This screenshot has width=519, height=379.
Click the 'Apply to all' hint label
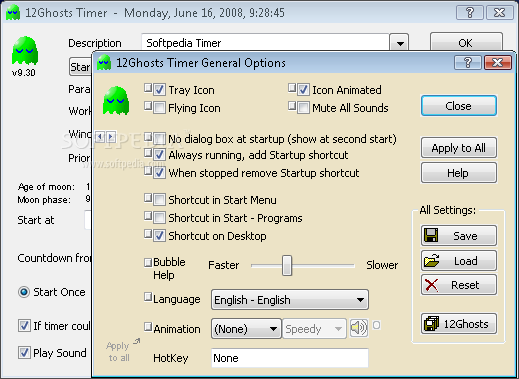tap(119, 351)
